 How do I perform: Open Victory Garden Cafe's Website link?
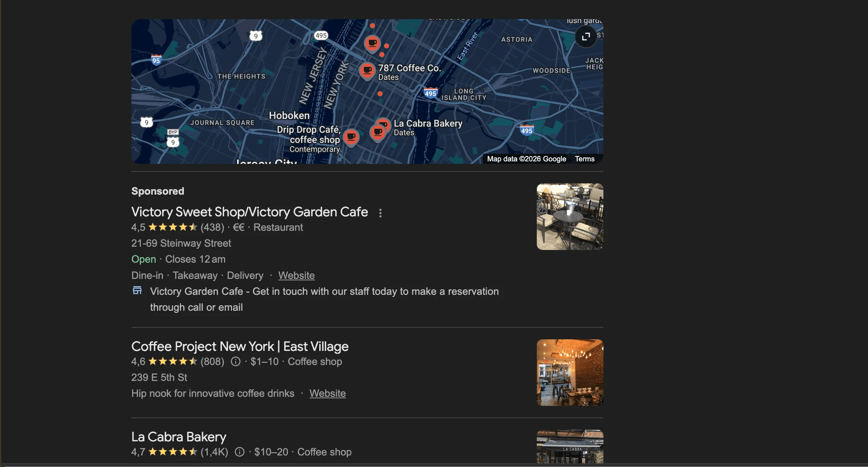(x=296, y=275)
